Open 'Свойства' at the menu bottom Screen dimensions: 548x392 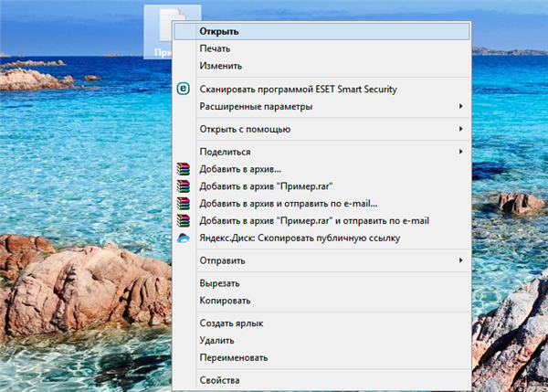321,380
